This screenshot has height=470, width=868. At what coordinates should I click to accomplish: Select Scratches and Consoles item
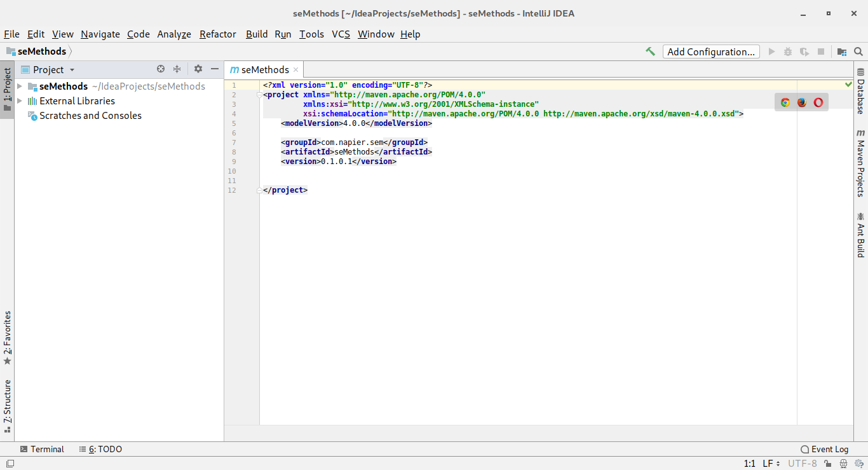click(x=90, y=116)
